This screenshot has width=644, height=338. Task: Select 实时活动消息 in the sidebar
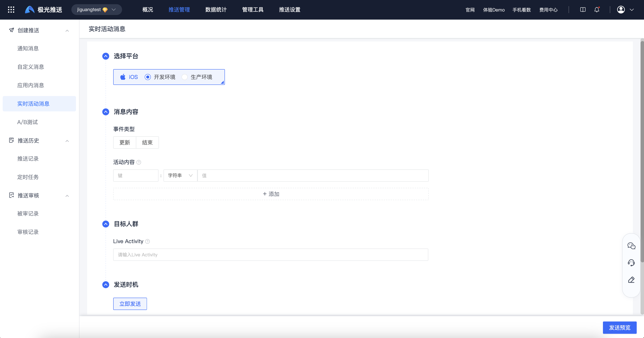[39, 104]
